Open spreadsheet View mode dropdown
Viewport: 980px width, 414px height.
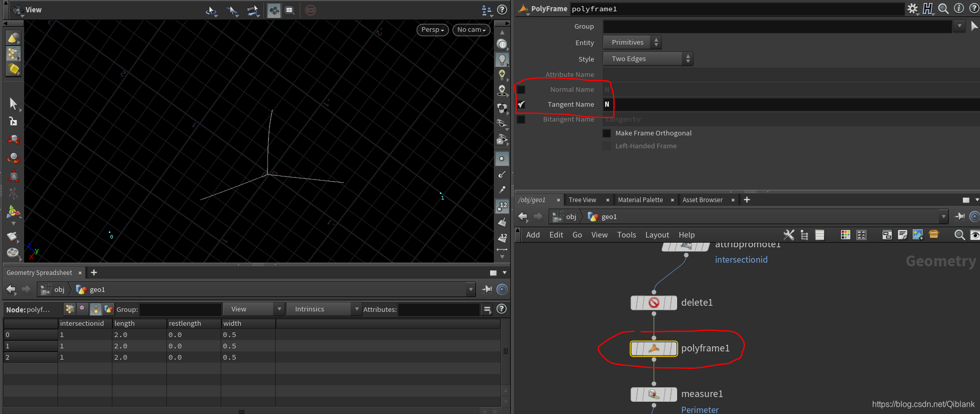point(253,309)
